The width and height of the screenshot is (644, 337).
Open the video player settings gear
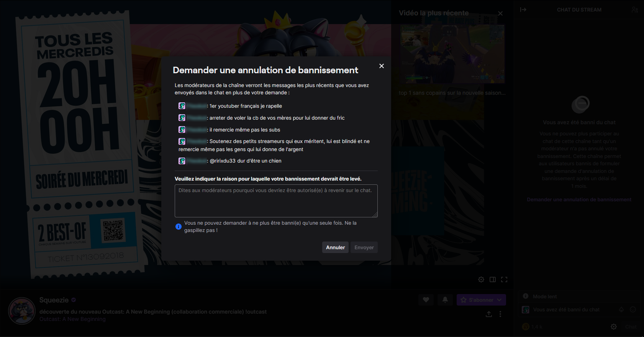click(x=481, y=279)
